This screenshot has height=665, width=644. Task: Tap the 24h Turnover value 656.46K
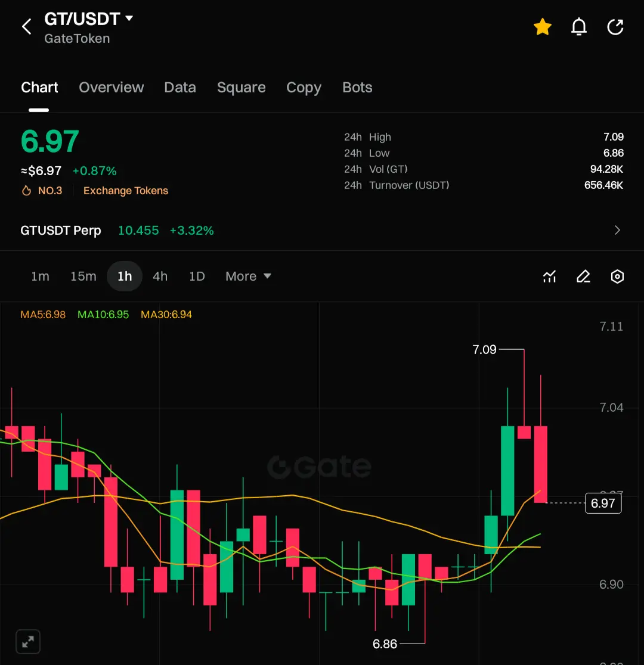click(x=603, y=185)
